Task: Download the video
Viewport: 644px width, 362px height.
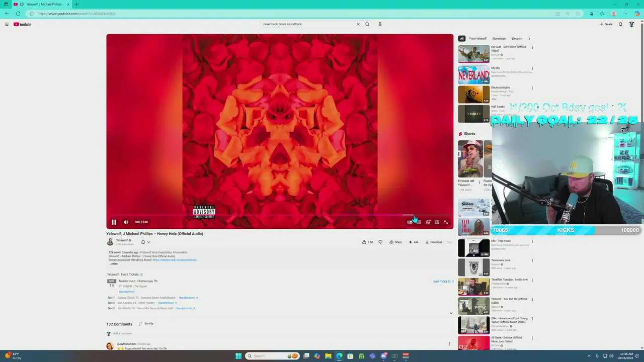Action: 434,242
